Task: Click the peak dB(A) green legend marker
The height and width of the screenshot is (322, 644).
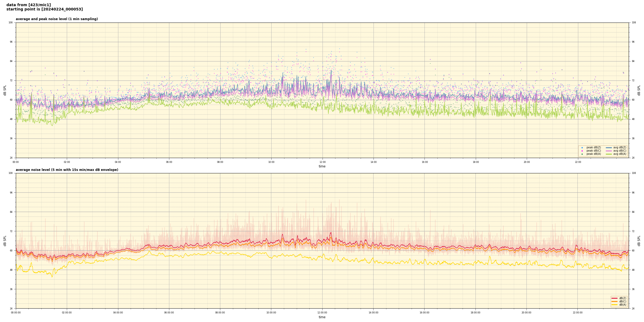Action: 582,154
